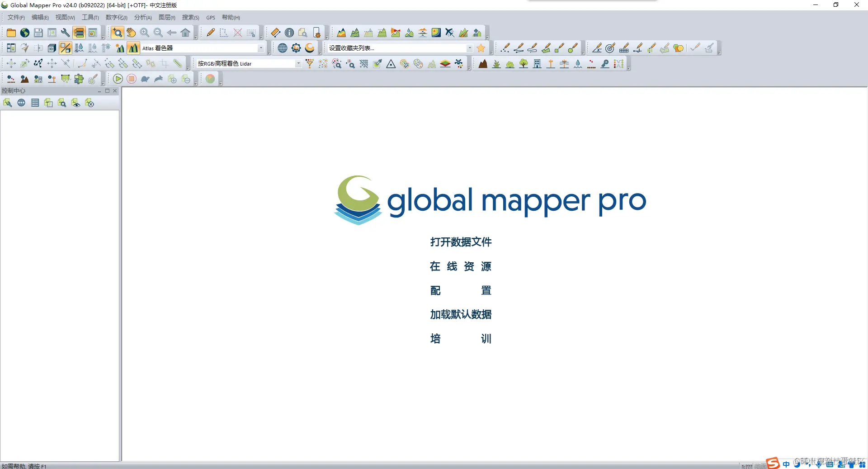This screenshot has height=469, width=868.
Task: Click the 配置 configuration link
Action: [x=461, y=290]
